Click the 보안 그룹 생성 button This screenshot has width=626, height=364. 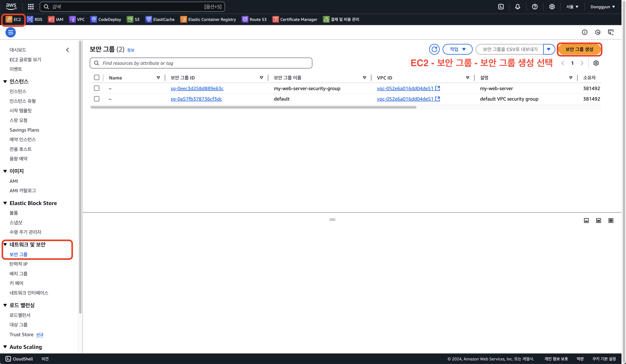click(x=579, y=49)
